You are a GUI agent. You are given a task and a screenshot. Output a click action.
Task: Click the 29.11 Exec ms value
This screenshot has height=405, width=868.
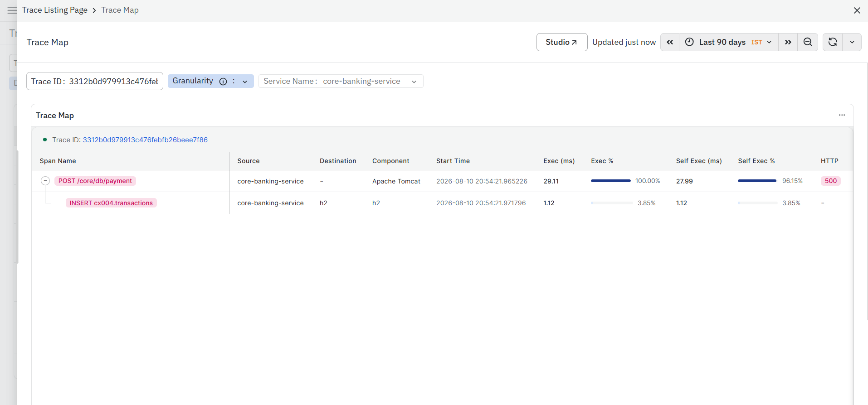pos(551,181)
